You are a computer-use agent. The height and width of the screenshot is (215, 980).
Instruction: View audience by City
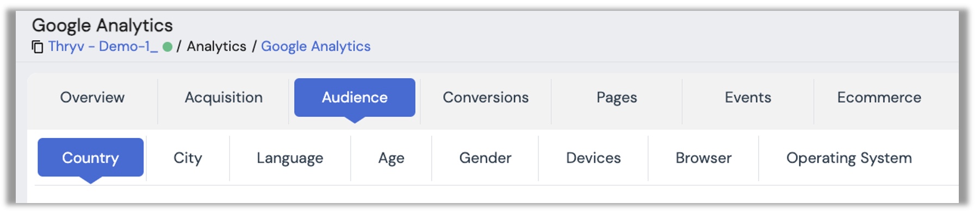(x=188, y=158)
